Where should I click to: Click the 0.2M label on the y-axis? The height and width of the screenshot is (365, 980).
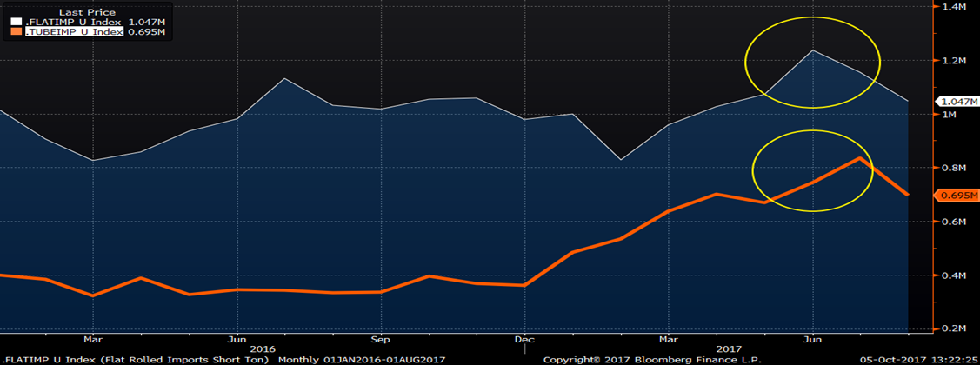coord(954,328)
